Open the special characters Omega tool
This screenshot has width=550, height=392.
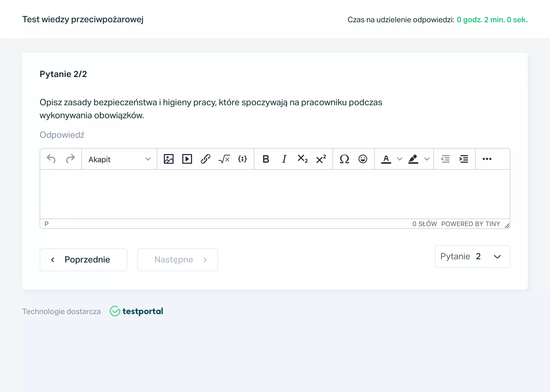coord(344,159)
